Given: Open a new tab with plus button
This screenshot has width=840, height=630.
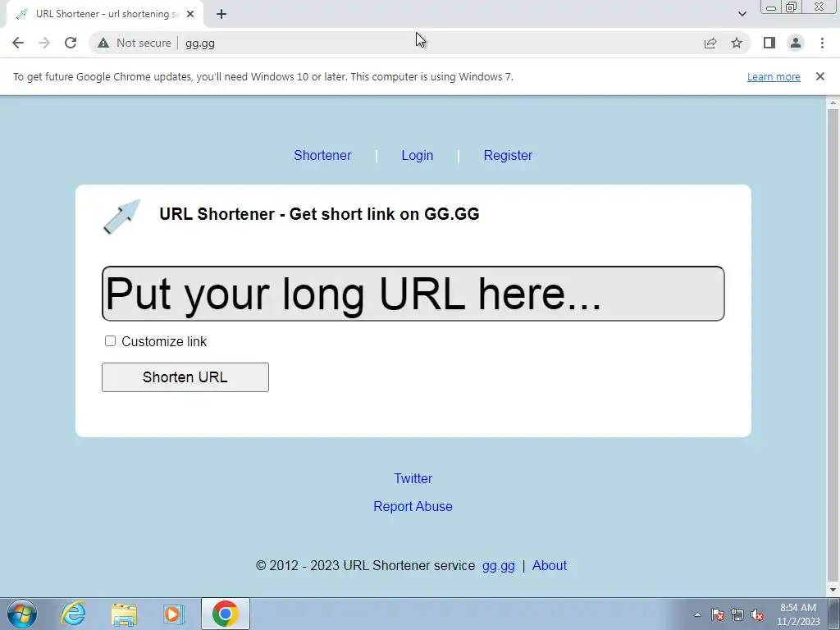Looking at the screenshot, I should [221, 14].
